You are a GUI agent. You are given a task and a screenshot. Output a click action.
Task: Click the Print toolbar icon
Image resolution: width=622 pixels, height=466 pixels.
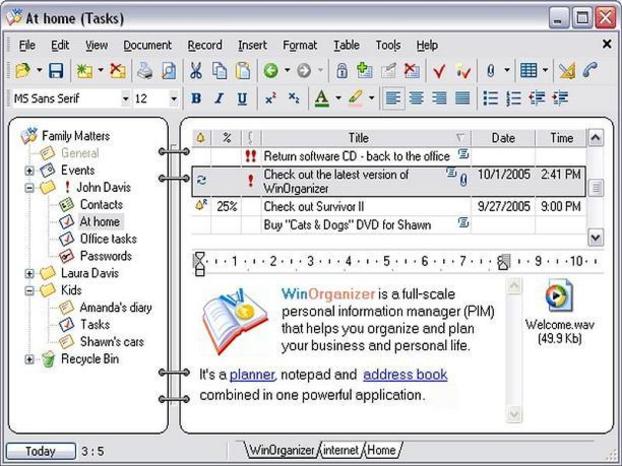[145, 71]
